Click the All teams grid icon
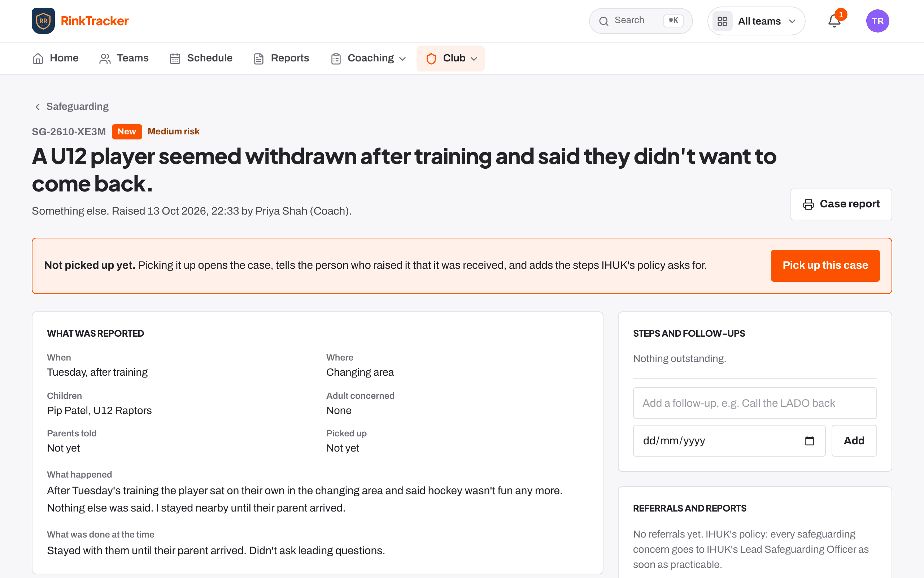Viewport: 924px width, 578px height. pos(722,21)
